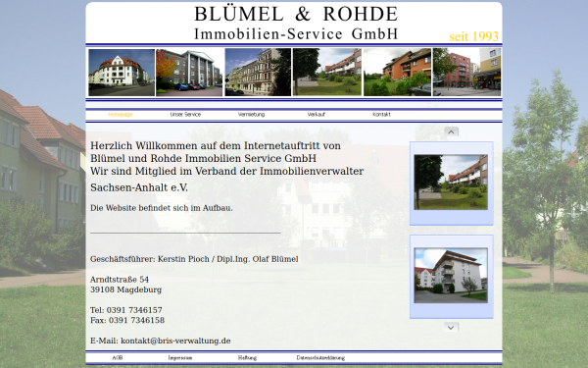Open the Haftung footer link
The width and height of the screenshot is (588, 368).
point(247,358)
